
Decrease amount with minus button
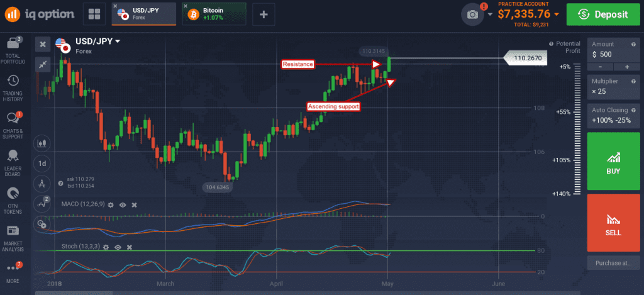(x=601, y=67)
